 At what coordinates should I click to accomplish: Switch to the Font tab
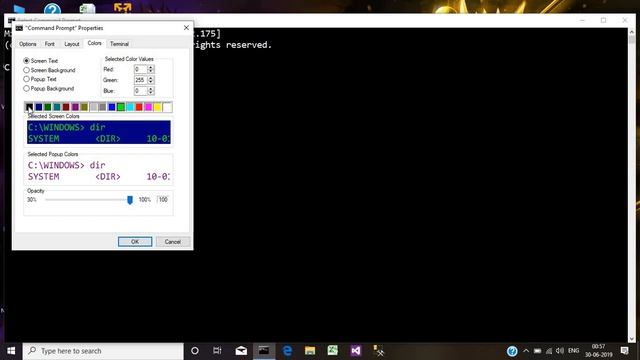click(50, 44)
